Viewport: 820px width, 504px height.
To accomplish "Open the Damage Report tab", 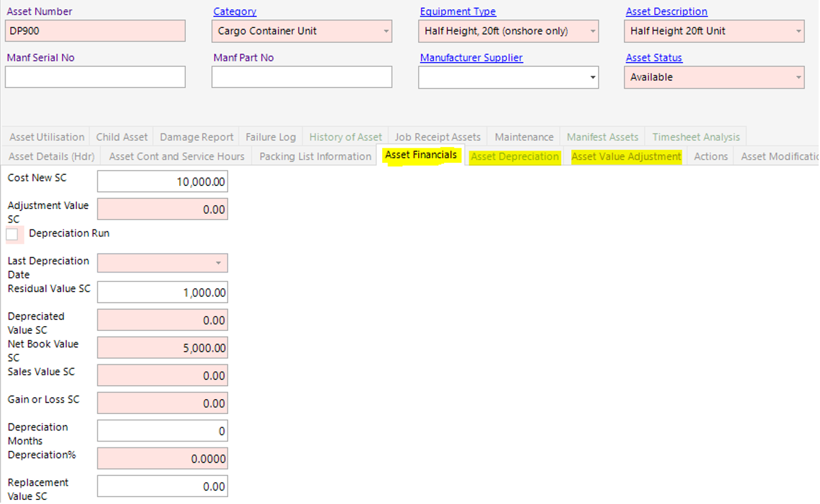I will point(196,136).
